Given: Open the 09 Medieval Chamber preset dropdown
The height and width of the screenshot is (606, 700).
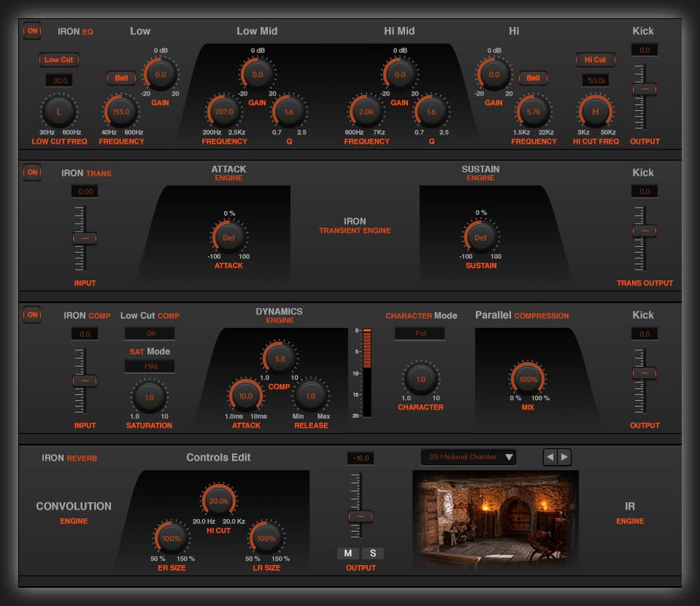Looking at the screenshot, I should (x=469, y=457).
